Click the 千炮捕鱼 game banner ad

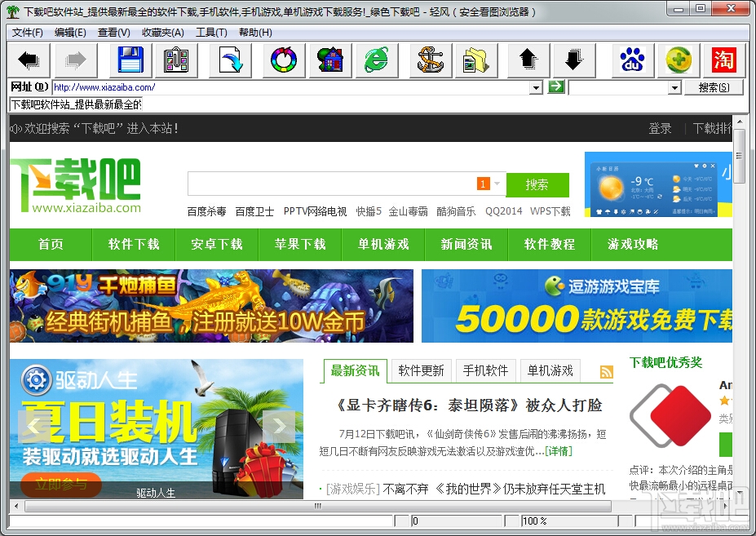point(211,306)
